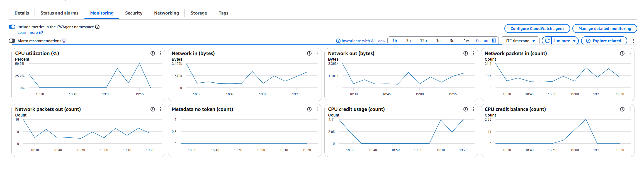Show info for Network packets out chart

(153, 109)
